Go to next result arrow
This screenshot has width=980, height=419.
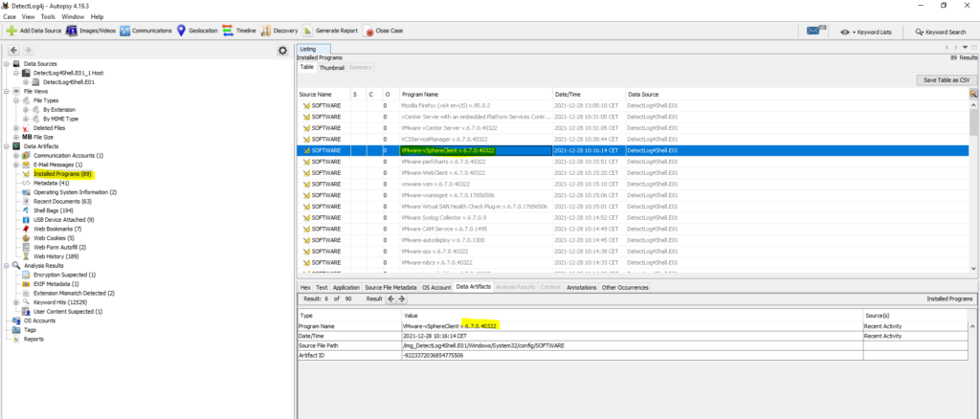[x=401, y=299]
